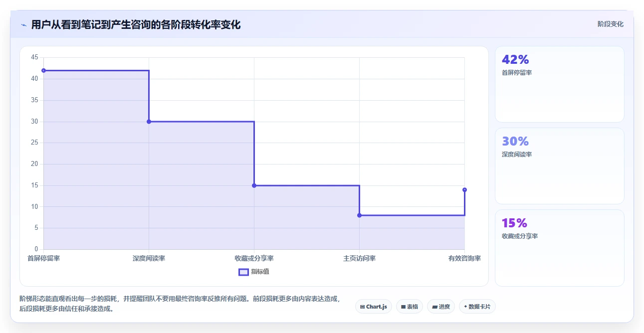Open the 30% 深度阅读率 card
Screen dimensions: 644x333
pyautogui.click(x=559, y=166)
